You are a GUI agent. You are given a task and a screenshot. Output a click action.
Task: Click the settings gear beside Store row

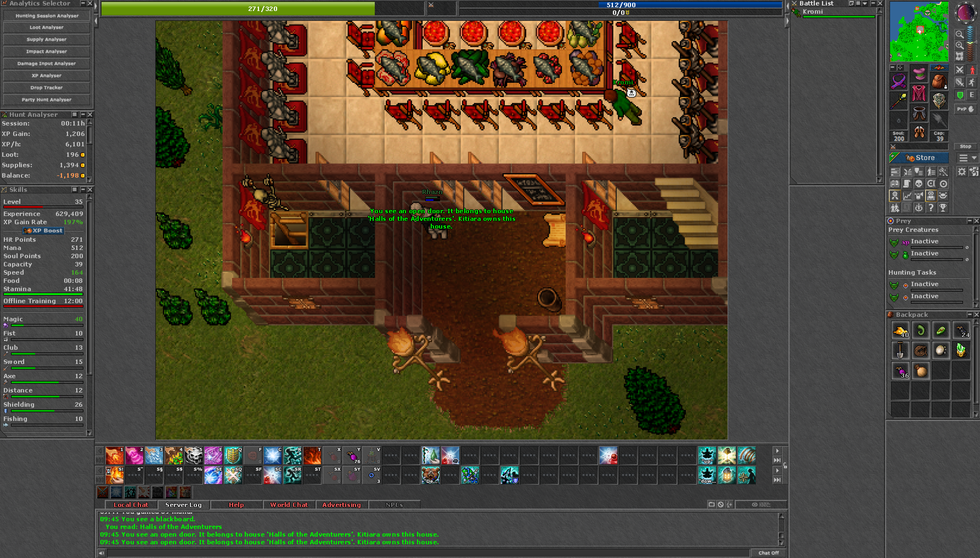pos(962,172)
